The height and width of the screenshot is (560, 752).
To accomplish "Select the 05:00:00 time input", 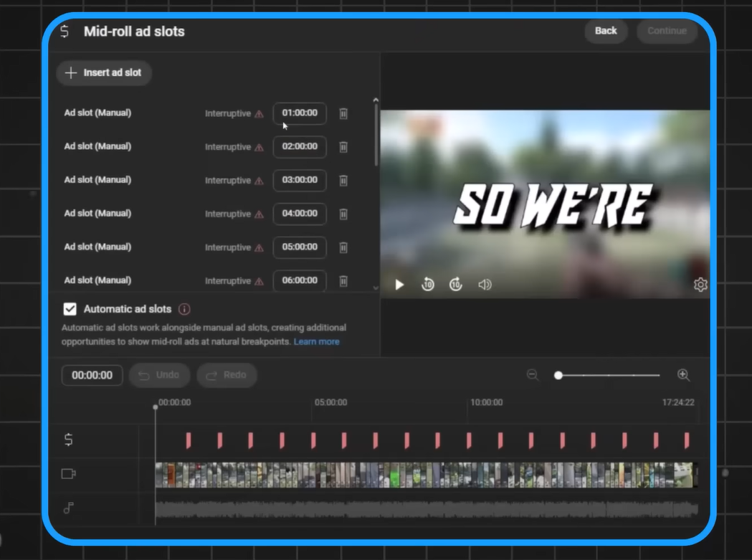I will coord(300,247).
